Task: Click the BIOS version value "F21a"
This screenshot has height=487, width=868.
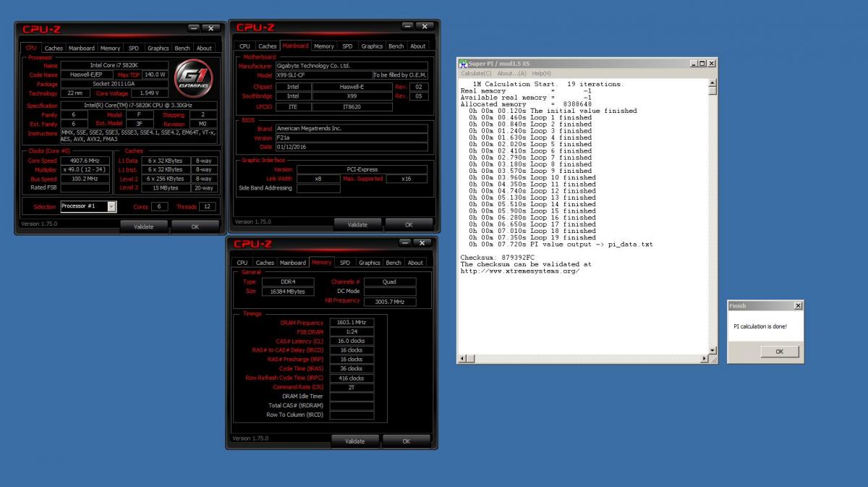Action: tap(352, 137)
